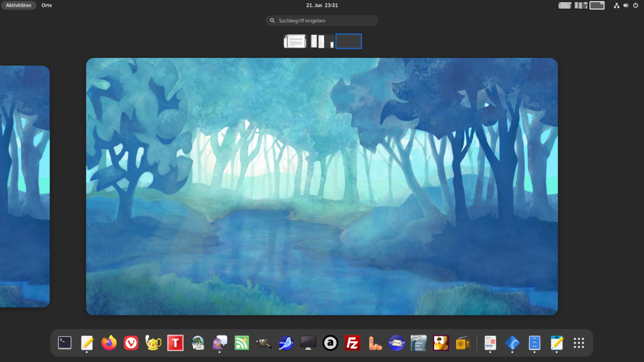This screenshot has width=644, height=362.
Task: Open the golden teapot lamp app
Action: (x=153, y=343)
